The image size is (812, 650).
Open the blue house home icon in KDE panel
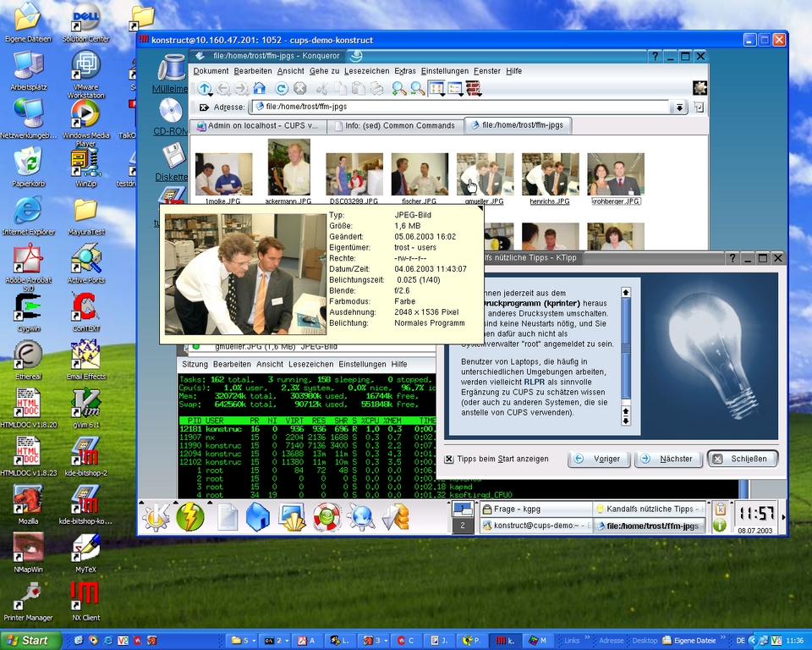(x=257, y=516)
